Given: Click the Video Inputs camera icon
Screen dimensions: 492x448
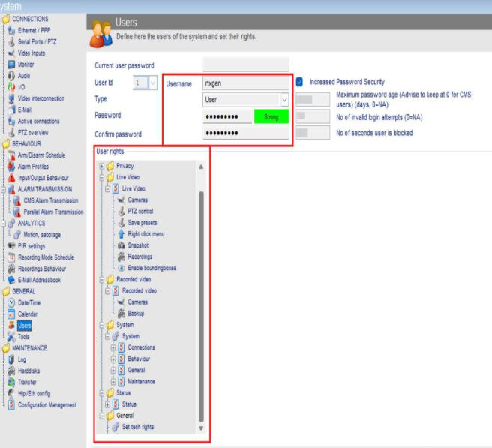Looking at the screenshot, I should (x=11, y=53).
